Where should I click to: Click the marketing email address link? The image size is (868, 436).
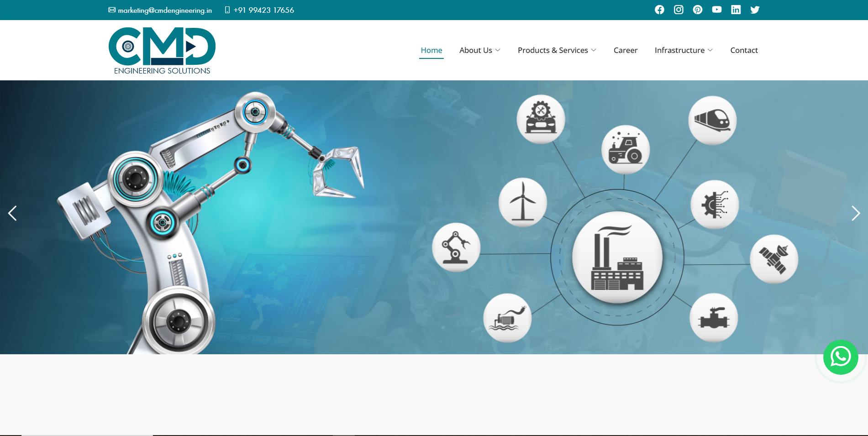point(164,10)
